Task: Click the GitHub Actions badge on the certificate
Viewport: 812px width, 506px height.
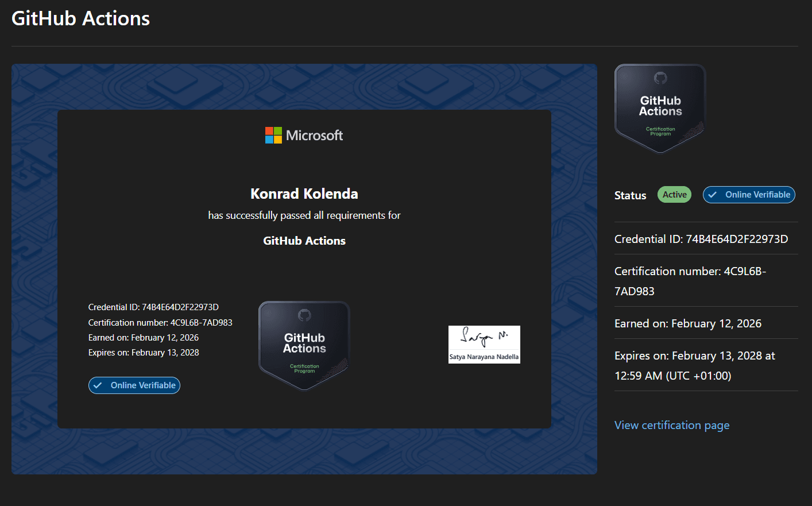Action: click(x=304, y=346)
